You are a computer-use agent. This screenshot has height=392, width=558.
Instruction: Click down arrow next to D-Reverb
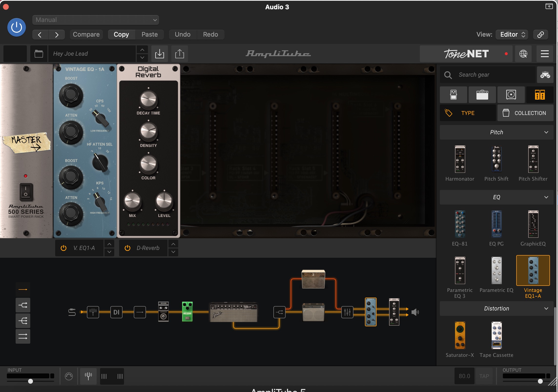click(x=173, y=252)
